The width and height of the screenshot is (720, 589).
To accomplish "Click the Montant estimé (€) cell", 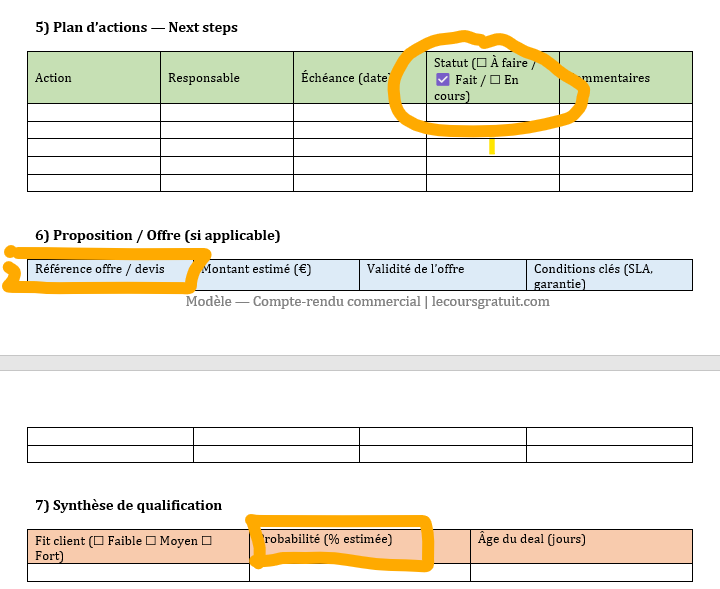I will tap(275, 269).
